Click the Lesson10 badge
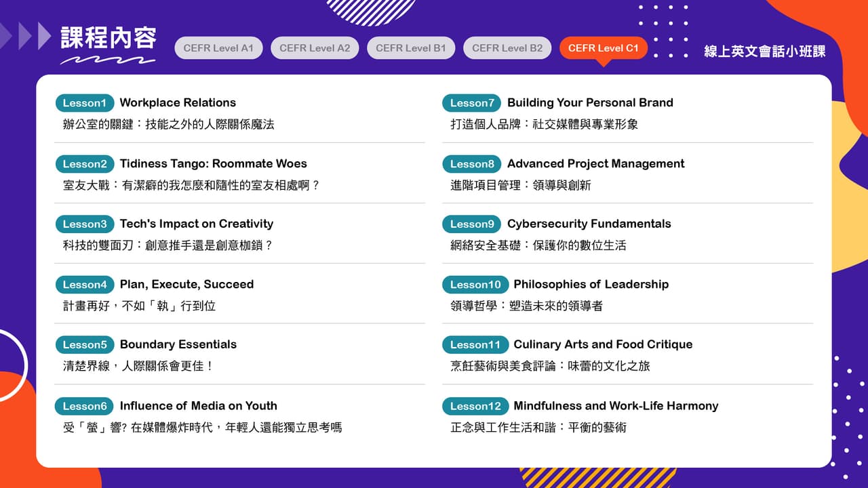This screenshot has height=488, width=868. pos(475,285)
